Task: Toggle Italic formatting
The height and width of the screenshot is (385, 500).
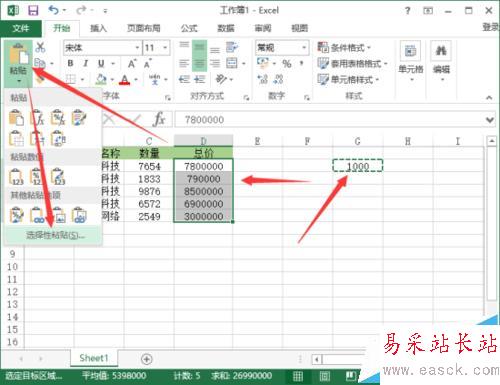Action: [x=86, y=63]
